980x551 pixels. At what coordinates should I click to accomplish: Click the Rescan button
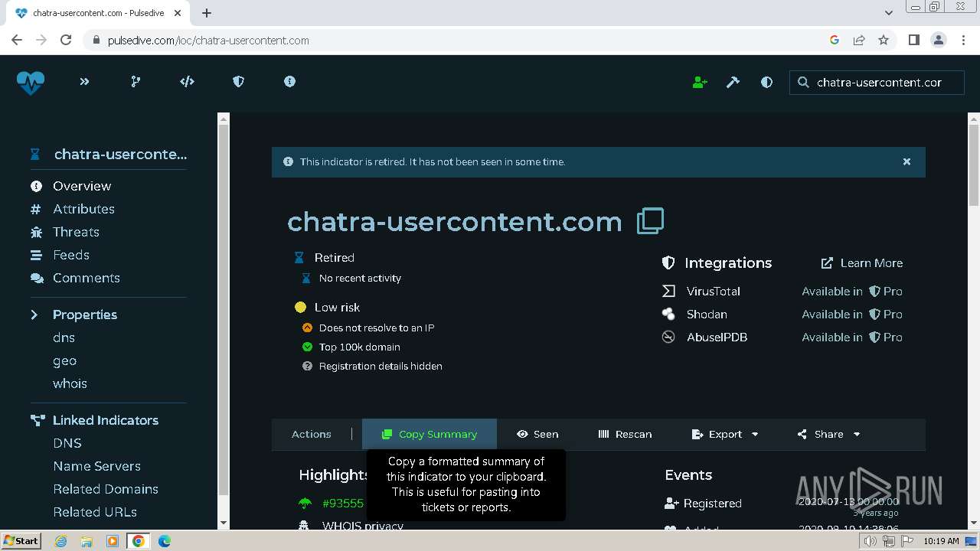625,434
